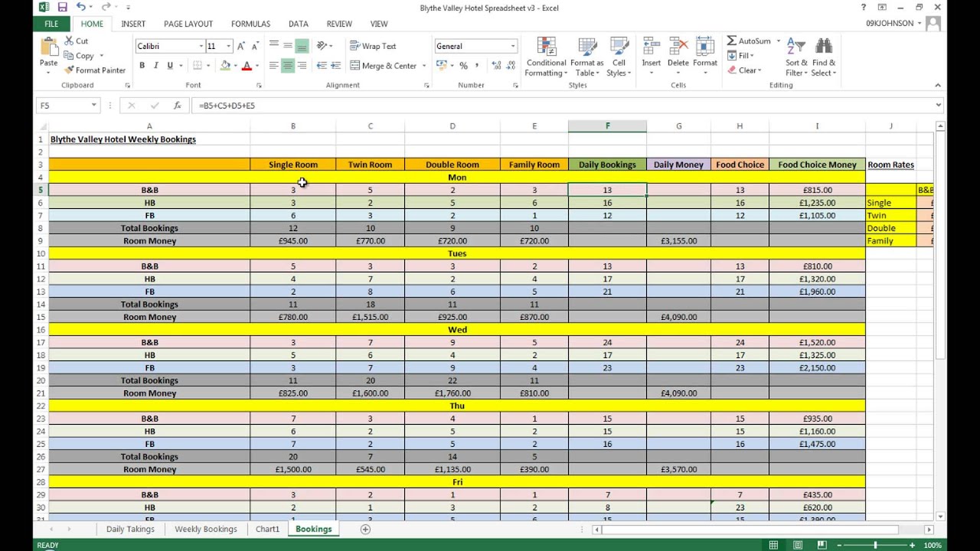Increase the cell indent

coord(336,66)
